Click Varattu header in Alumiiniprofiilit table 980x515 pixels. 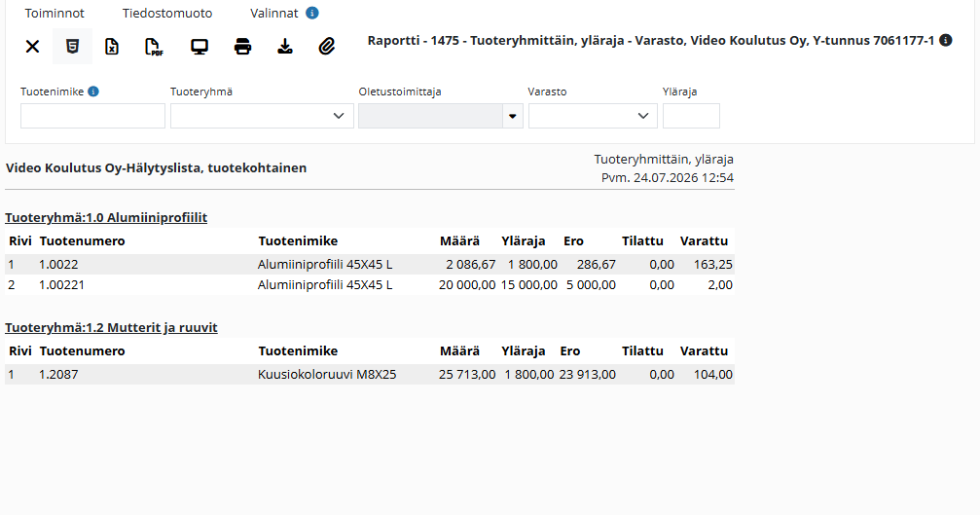click(x=704, y=241)
